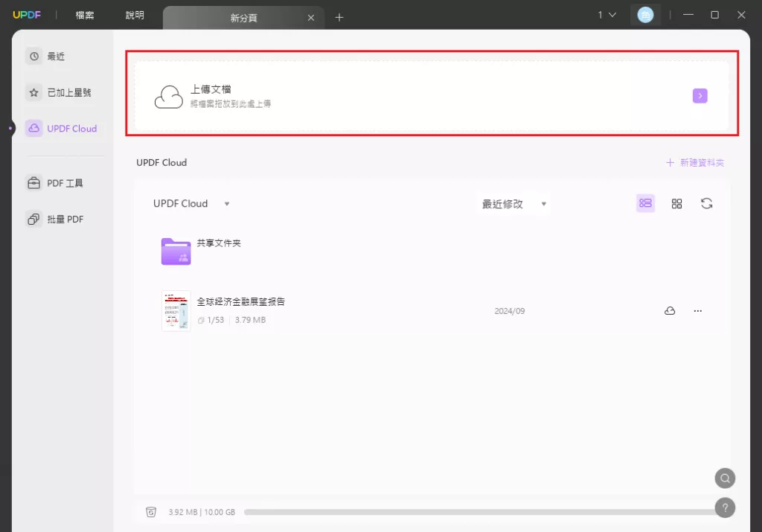Open the 檔案 menu
This screenshot has width=762, height=532.
tap(85, 15)
